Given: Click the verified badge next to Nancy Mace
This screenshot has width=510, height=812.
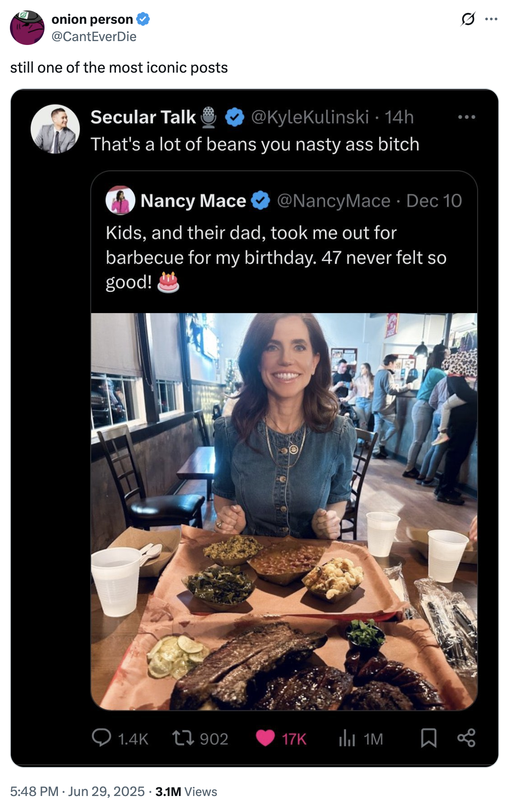Looking at the screenshot, I should tap(260, 200).
